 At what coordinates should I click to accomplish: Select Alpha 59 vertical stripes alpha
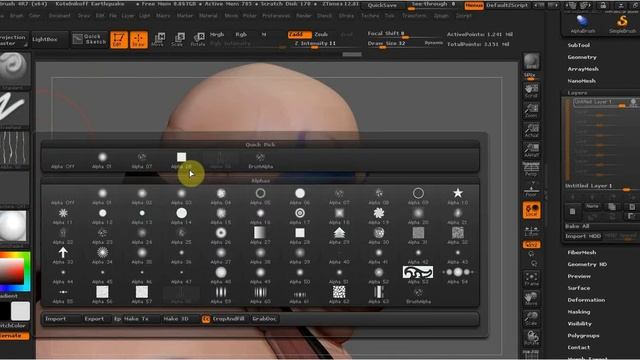[x=221, y=294]
